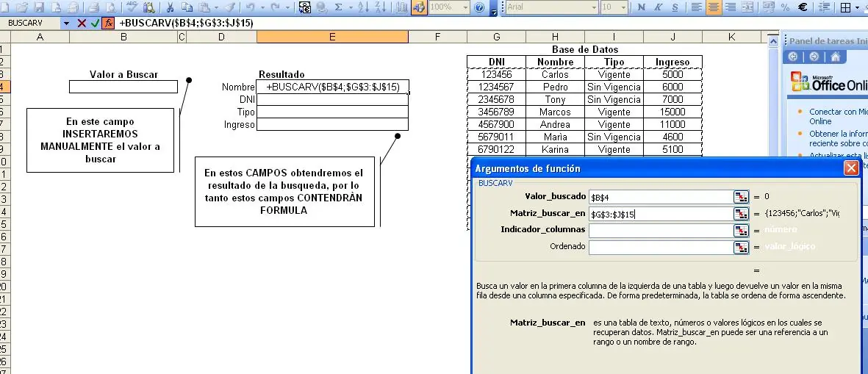The width and height of the screenshot is (868, 374).
Task: Open the Arial font dropdown
Action: (x=593, y=7)
